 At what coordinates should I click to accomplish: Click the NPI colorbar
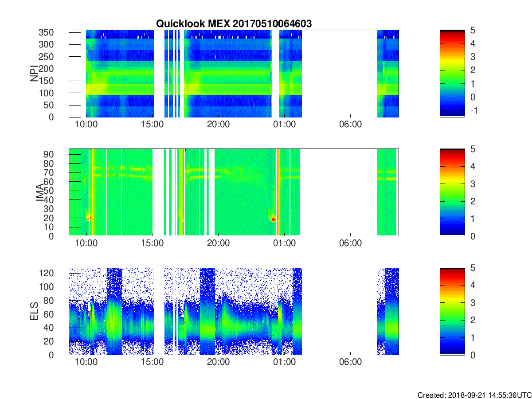click(452, 74)
